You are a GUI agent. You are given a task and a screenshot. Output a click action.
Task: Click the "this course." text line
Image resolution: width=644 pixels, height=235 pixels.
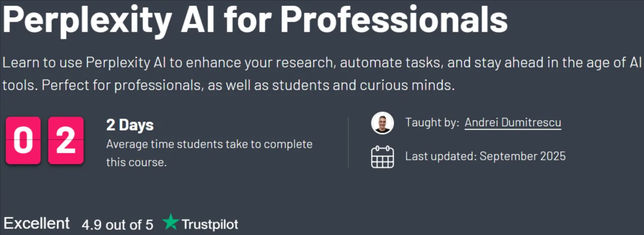(x=136, y=163)
